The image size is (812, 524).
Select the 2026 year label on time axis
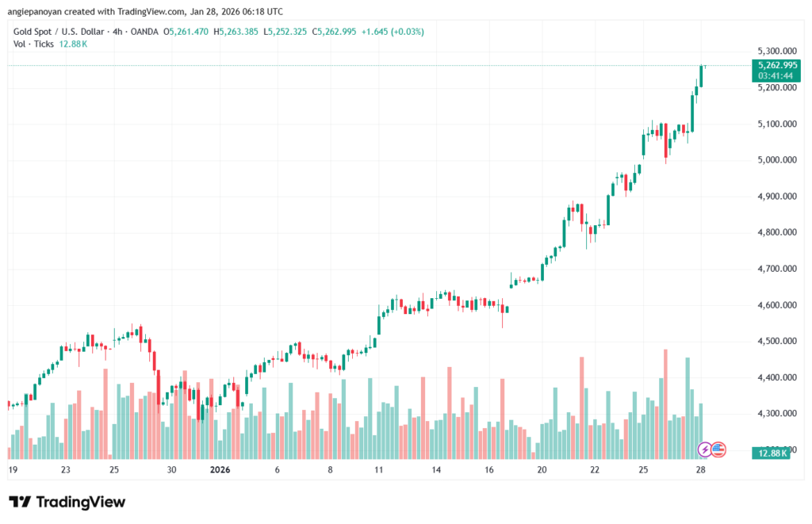point(220,470)
